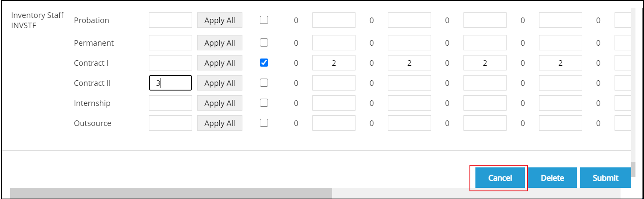Uncheck the Contract I checkbox
This screenshot has width=644, height=199.
pyautogui.click(x=264, y=63)
